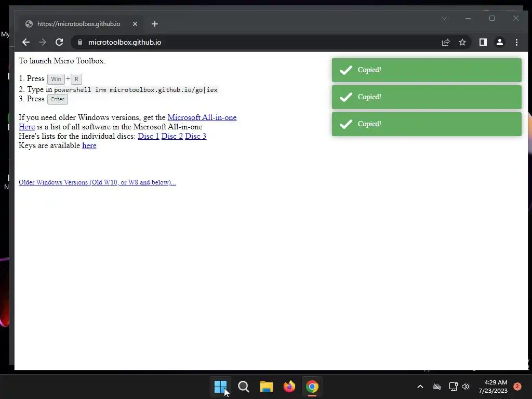532x399 pixels.
Task: Click the padlock site info icon
Action: [x=80, y=42]
